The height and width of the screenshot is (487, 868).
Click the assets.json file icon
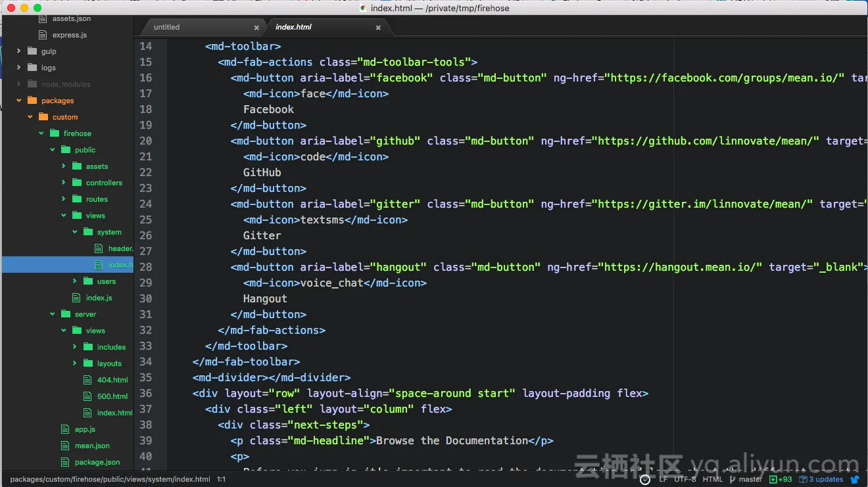pos(43,18)
